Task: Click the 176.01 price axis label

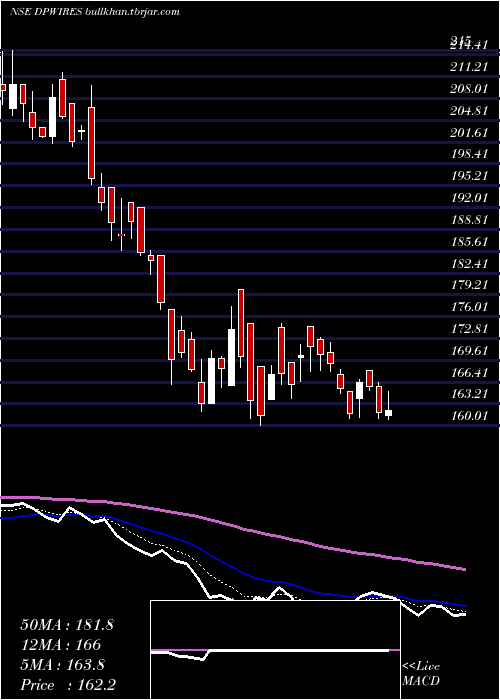Action: (x=468, y=307)
